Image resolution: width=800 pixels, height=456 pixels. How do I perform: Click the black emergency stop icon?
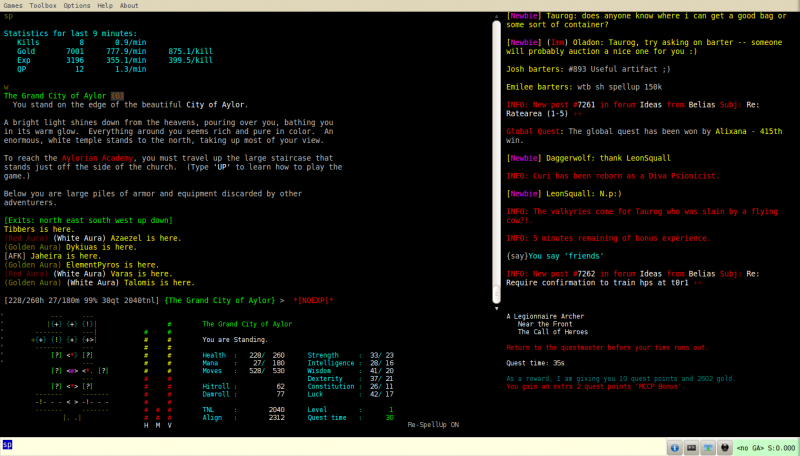724,448
